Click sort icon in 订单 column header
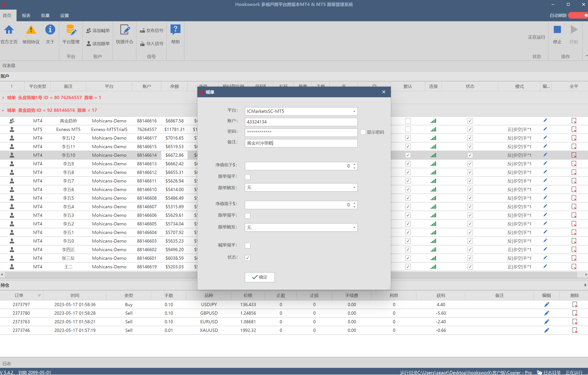The image size is (588, 375). click(40, 295)
